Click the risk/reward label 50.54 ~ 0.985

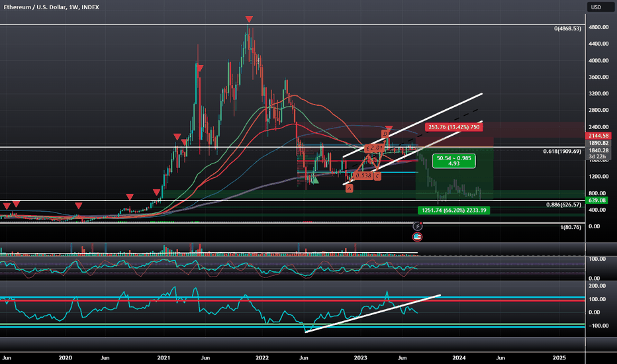(x=453, y=161)
